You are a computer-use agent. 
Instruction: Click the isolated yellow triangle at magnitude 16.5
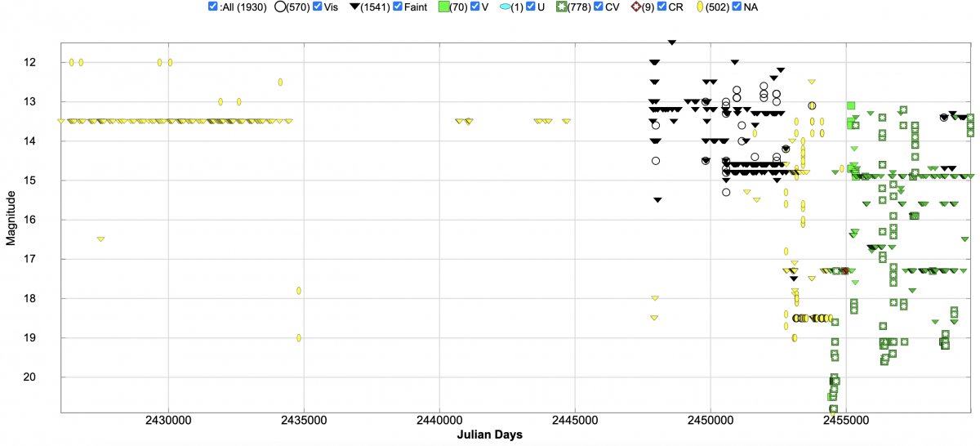tap(100, 239)
